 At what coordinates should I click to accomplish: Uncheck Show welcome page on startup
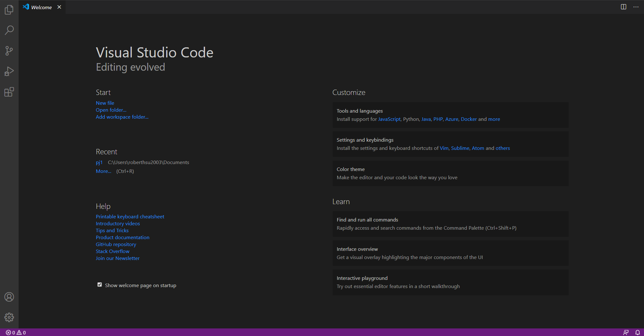pos(100,285)
